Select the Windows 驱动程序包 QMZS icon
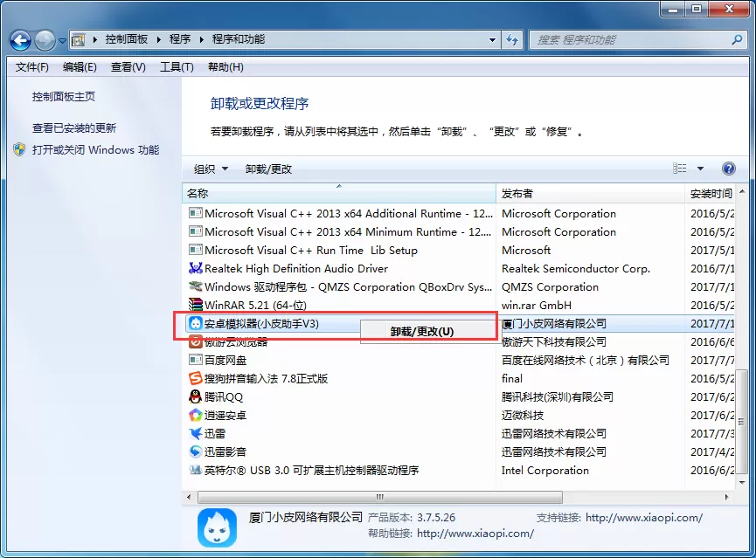The width and height of the screenshot is (756, 558). pyautogui.click(x=195, y=286)
